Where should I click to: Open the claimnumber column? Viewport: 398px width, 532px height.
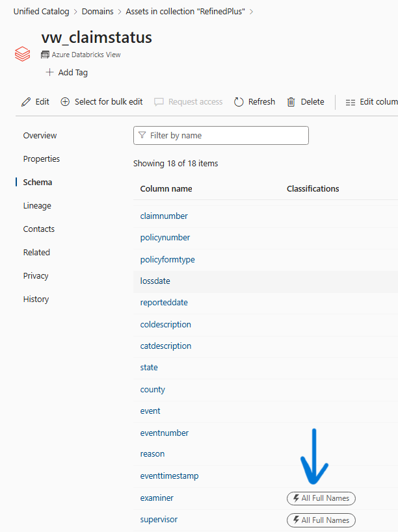(x=164, y=216)
